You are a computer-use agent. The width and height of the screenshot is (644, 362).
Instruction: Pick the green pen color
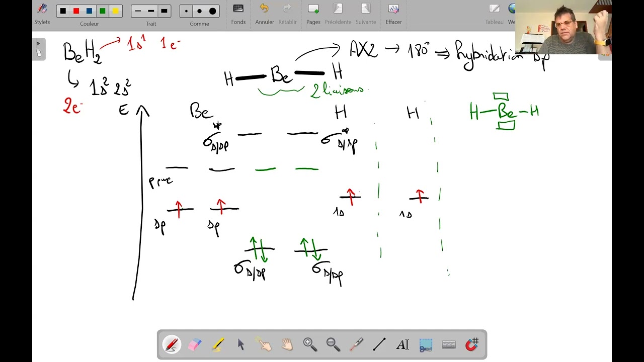(x=102, y=11)
